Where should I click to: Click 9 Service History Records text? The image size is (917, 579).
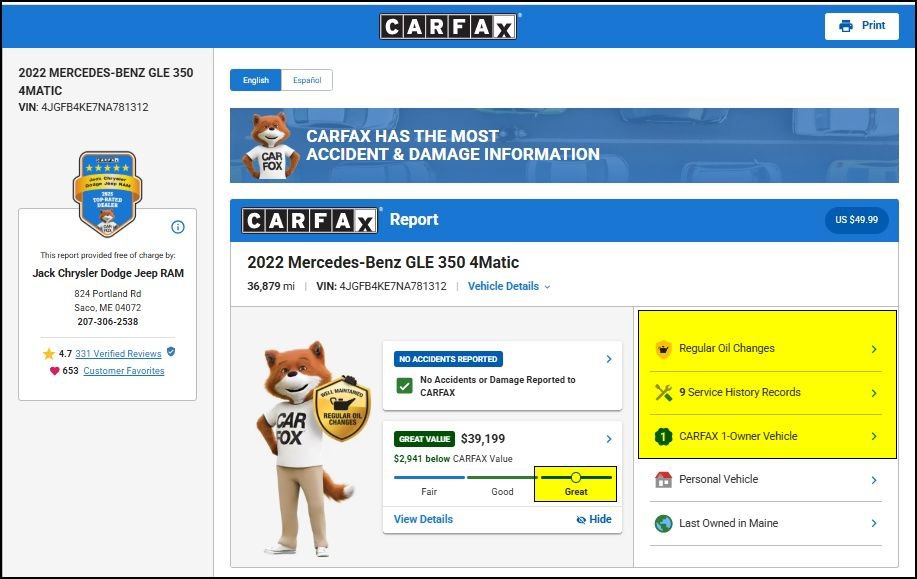point(740,392)
